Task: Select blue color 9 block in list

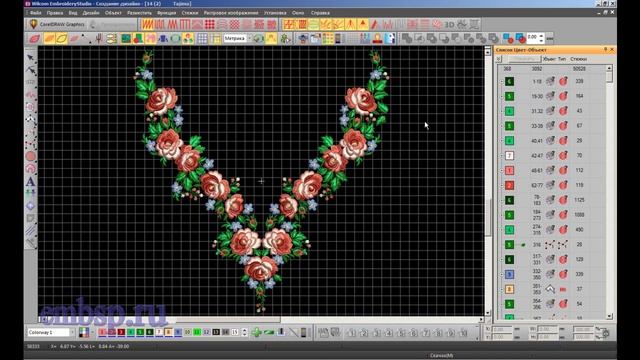Action: [x=509, y=274]
